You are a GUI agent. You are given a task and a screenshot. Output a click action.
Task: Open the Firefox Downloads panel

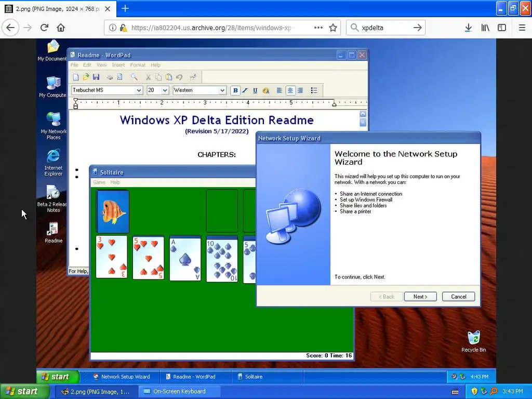coord(468,28)
